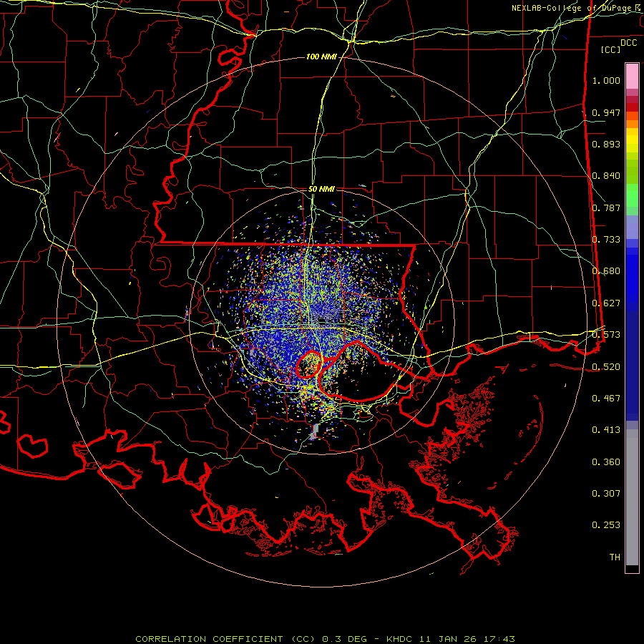This screenshot has width=644, height=644.
Task: Click the TH threshold label
Action: click(x=615, y=557)
